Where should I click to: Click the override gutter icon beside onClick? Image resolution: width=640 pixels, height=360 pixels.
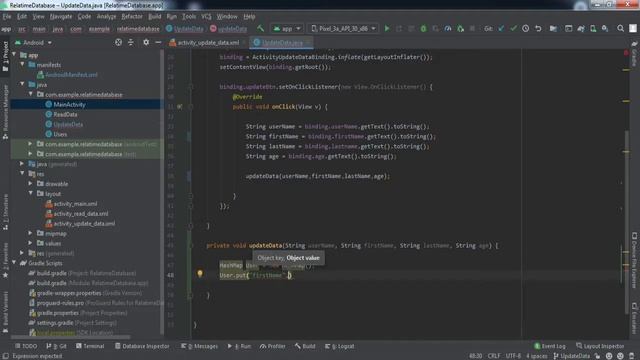[x=180, y=107]
